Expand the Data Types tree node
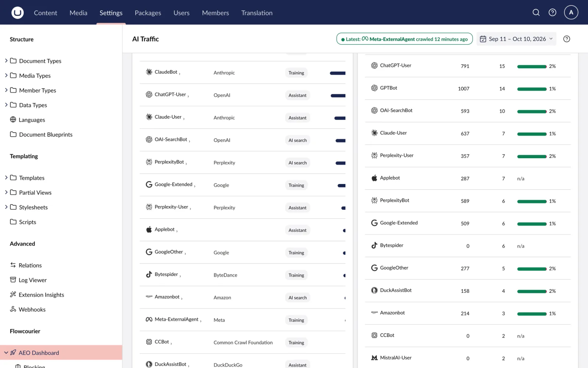This screenshot has height=368, width=588. (6, 105)
